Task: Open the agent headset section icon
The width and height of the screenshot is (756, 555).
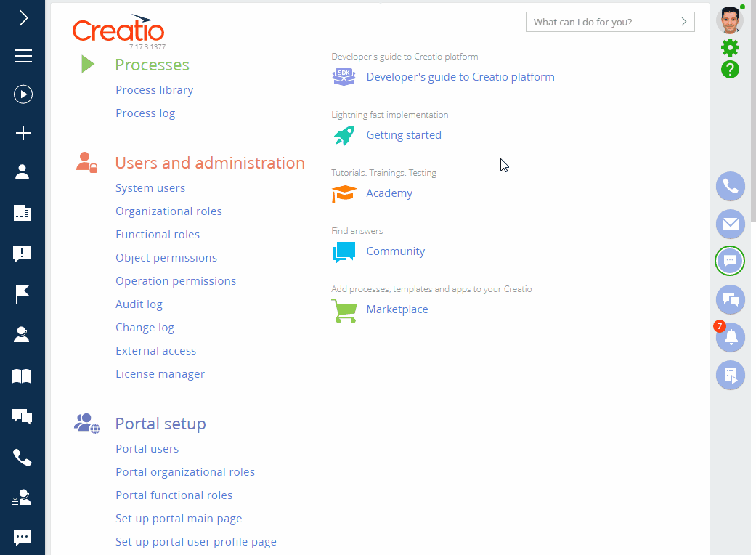Action: [x=23, y=335]
